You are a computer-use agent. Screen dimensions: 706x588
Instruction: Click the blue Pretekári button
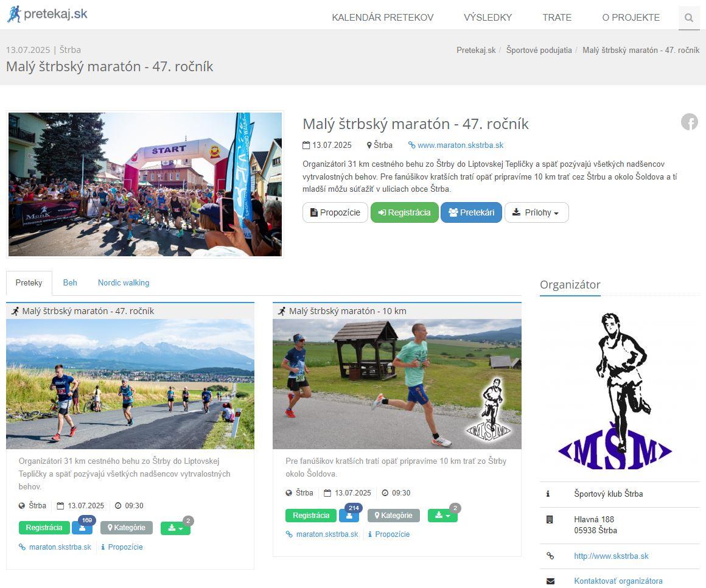[472, 212]
